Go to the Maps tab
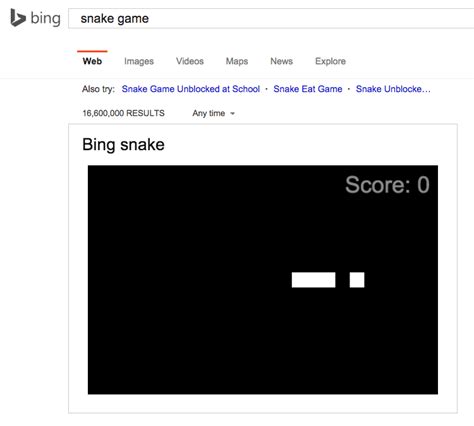 tap(237, 61)
